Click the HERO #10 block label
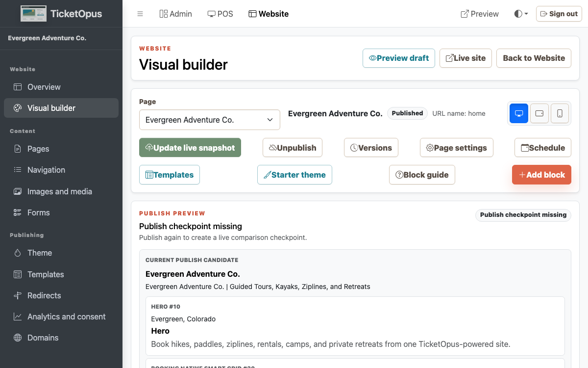The height and width of the screenshot is (368, 588). click(x=166, y=307)
